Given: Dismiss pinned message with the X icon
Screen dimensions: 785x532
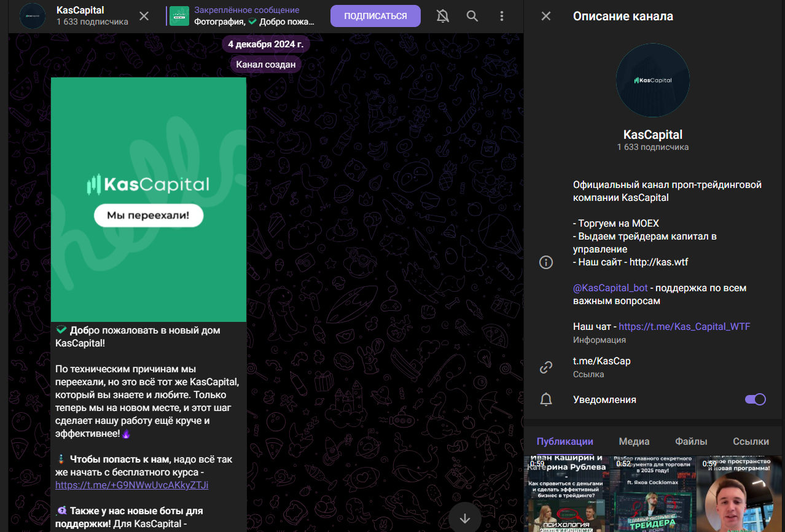Looking at the screenshot, I should point(144,16).
